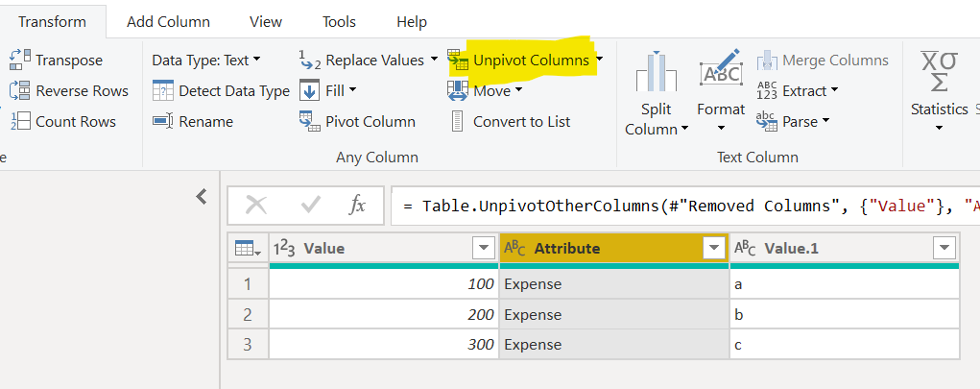980x389 pixels.
Task: Click the Move columns icon
Action: coord(458,90)
